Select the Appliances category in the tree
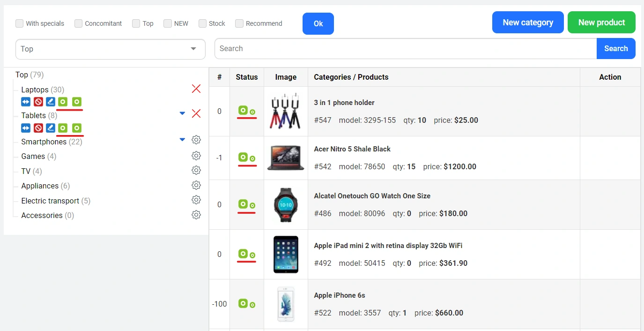Viewport: 644px width, 331px height. (x=40, y=186)
